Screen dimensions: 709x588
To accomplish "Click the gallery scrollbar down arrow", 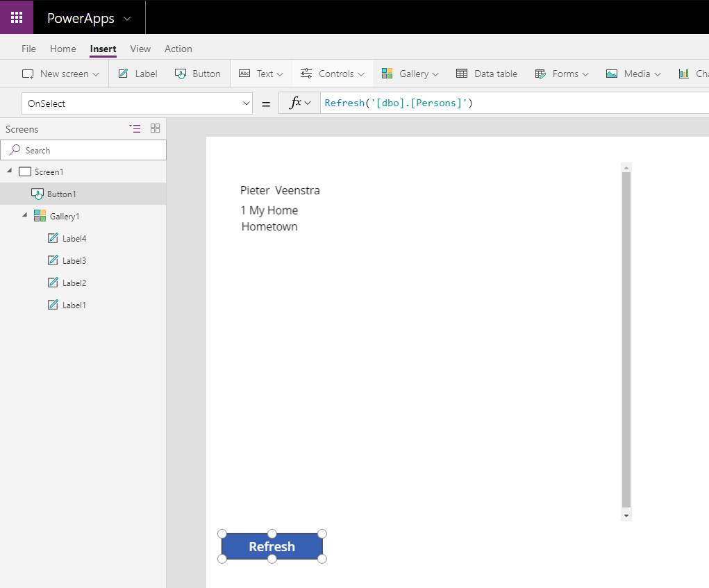I will [x=626, y=516].
